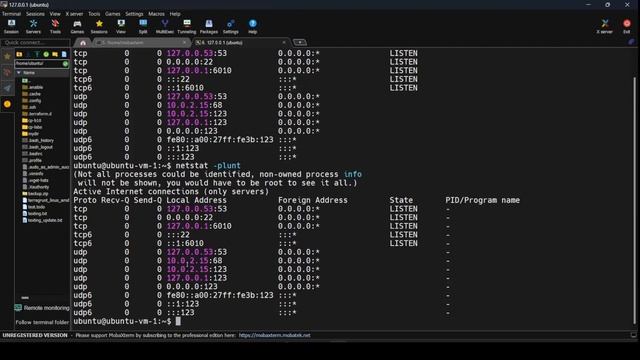
Task: Select the backup.zip file
Action: tap(36, 193)
